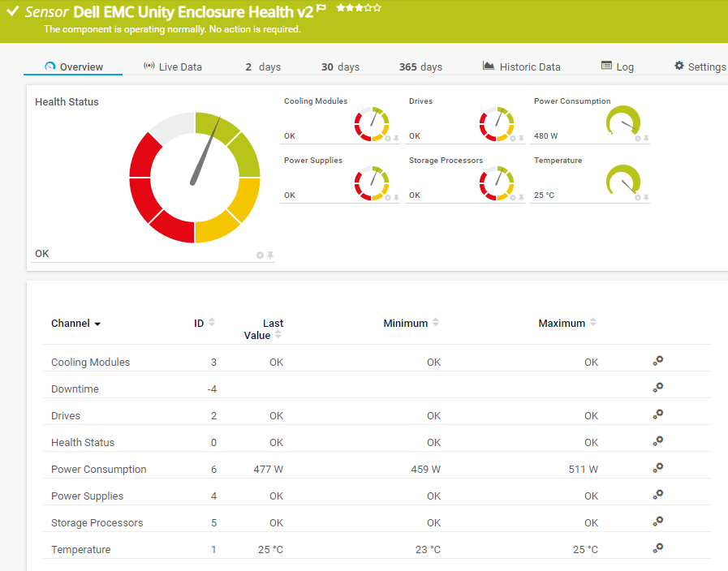
Task: Open channel settings for the Downtime row
Action: tap(658, 388)
